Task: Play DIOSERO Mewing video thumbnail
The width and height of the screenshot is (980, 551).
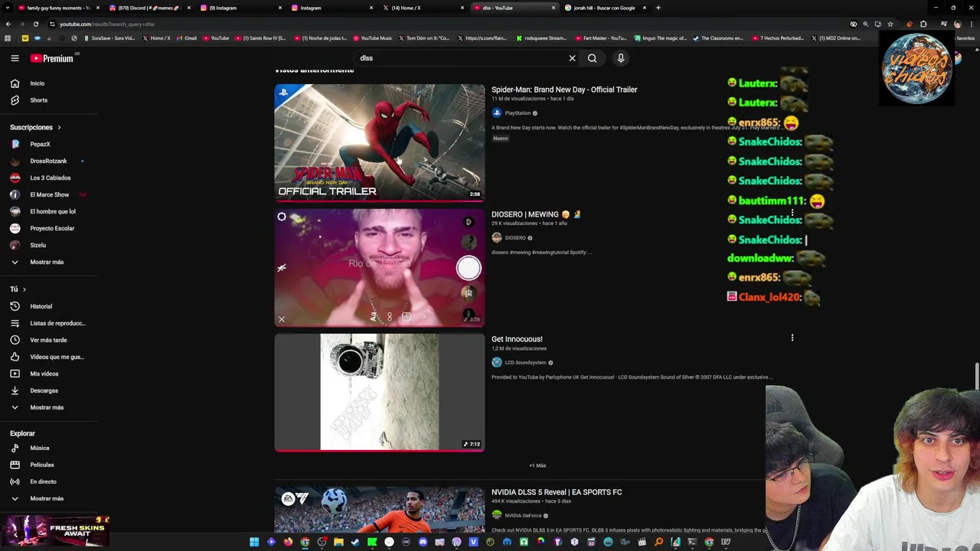Action: point(380,268)
